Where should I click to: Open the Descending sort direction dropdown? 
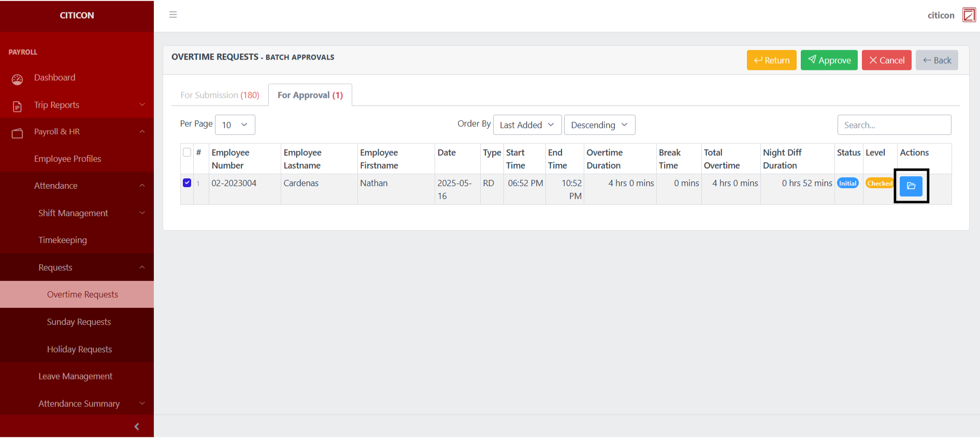[599, 125]
